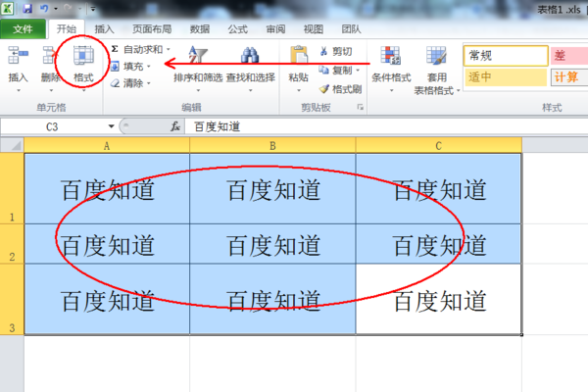Screen dimensions: 588x392
Task: Switch to the View (视图) tab
Action: pos(314,28)
